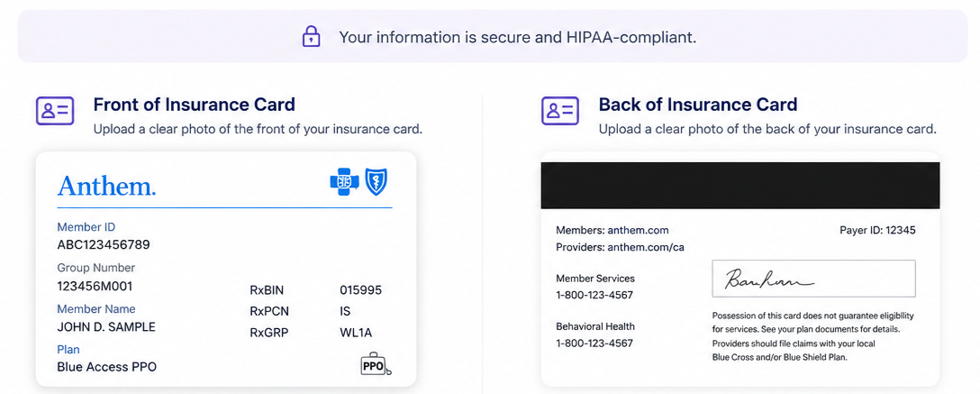
Task: Click the HIPAA-compliant security banner text
Action: click(518, 38)
